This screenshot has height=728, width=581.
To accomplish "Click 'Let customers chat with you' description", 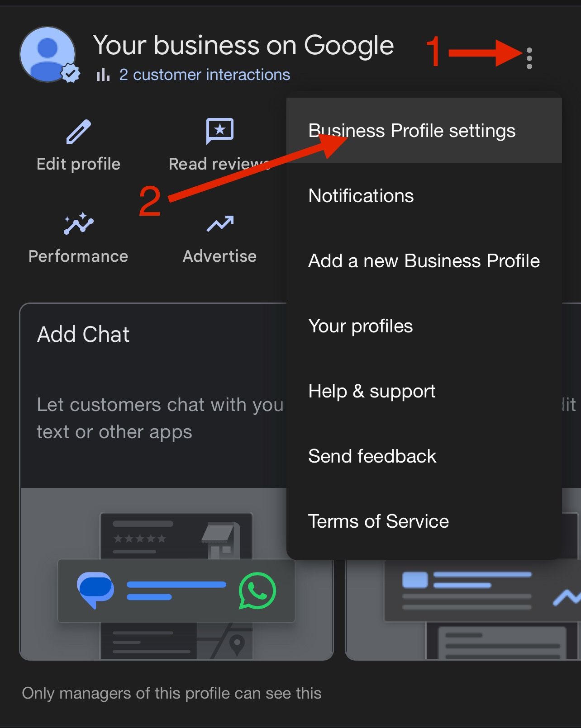I will click(161, 418).
